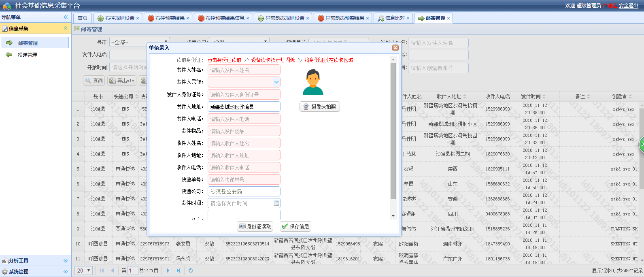Select 投递管理 in the sidebar
Screen dimensions: 644x277
27,55
